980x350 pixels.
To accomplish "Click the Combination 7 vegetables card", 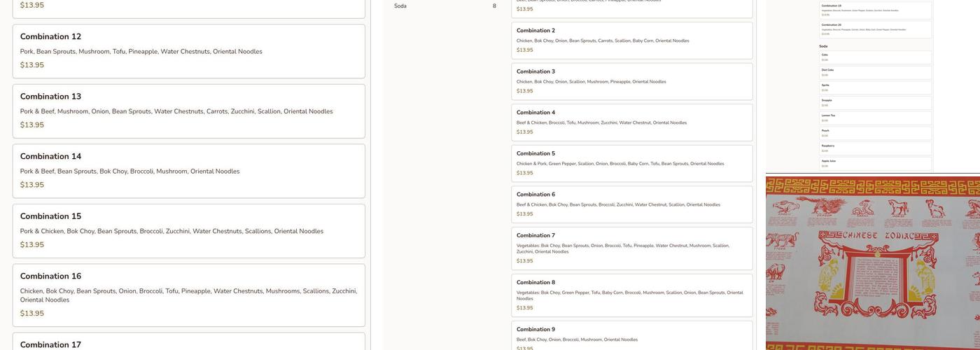I will point(631,248).
